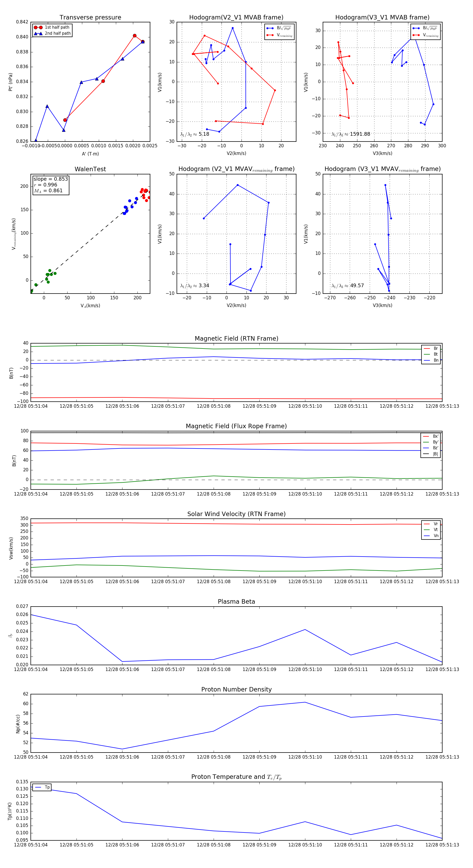The image size is (473, 868).
Task: Click the 'Magnetic Field (Flux Rope Frame)' title
Action: click(x=236, y=426)
